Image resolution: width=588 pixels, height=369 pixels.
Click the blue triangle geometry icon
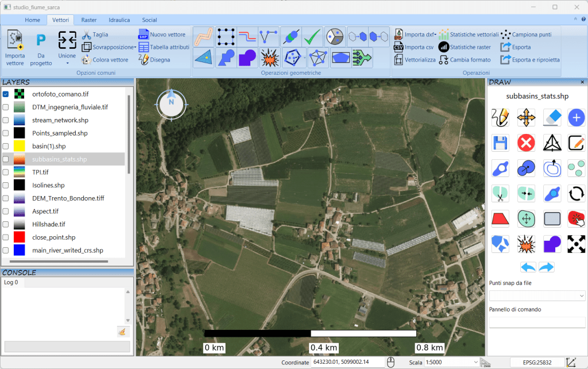point(204,58)
